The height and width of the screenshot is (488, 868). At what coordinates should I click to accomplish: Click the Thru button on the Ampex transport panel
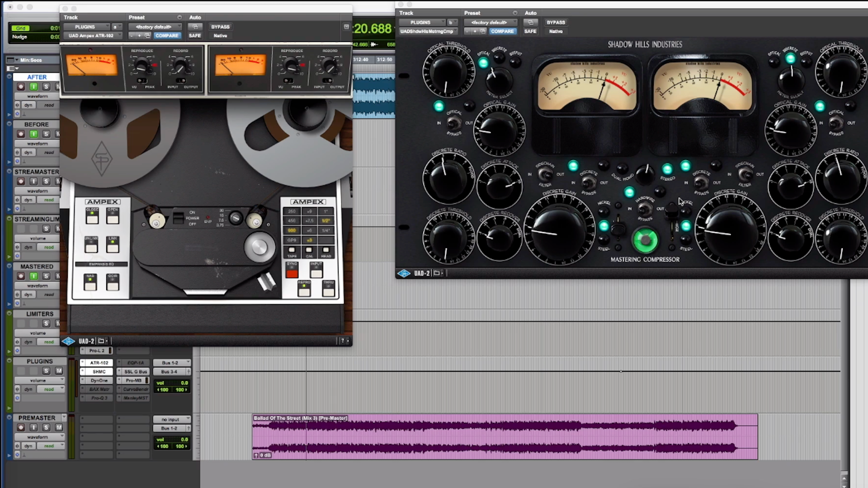tap(328, 291)
